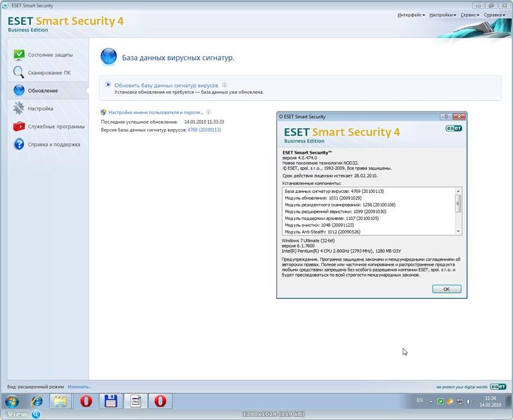Select Модуль Anti-Stealth: 1012 row

[323, 232]
